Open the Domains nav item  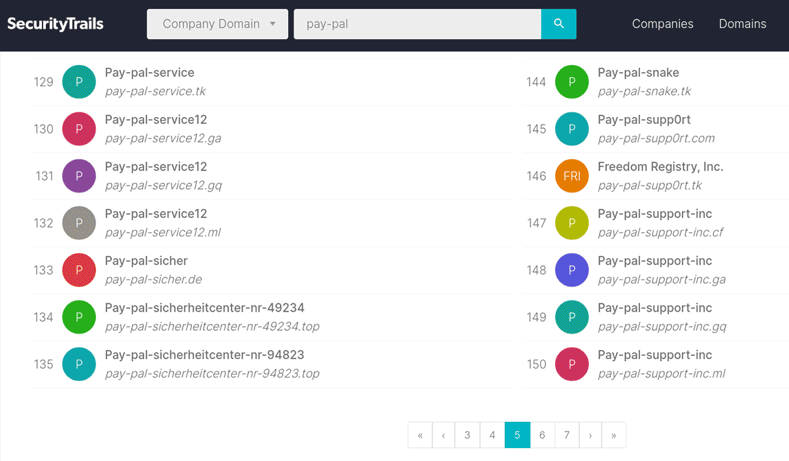(x=742, y=24)
